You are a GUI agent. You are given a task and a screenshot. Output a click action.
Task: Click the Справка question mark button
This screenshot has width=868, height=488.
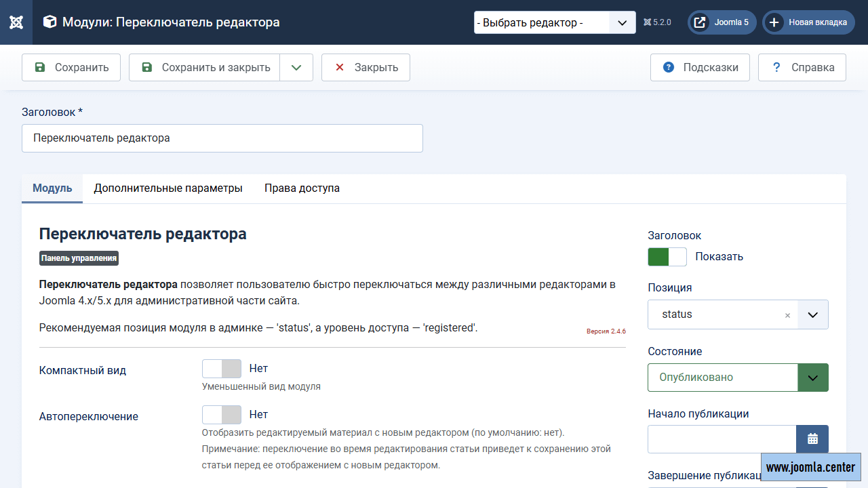pos(802,67)
